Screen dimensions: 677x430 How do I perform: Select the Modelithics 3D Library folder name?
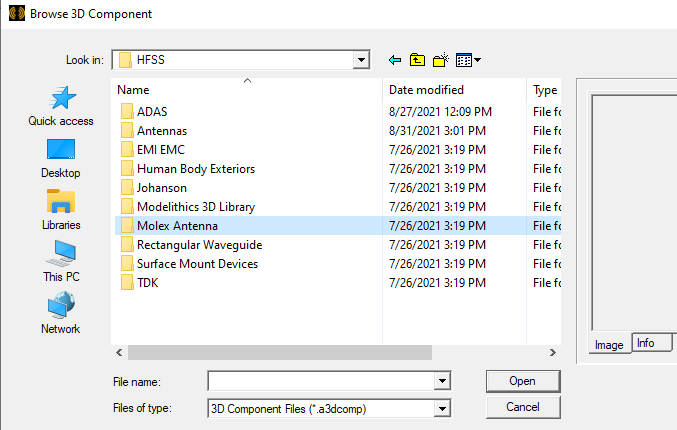tap(196, 206)
